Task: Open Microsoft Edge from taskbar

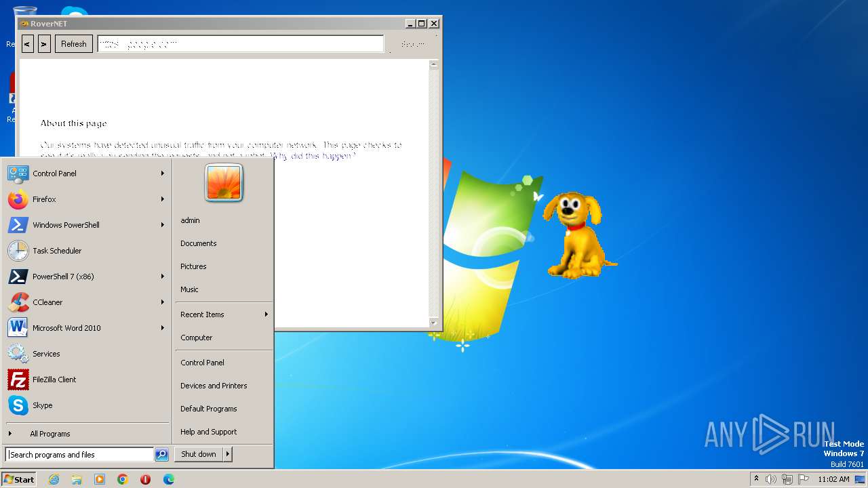Action: [169, 479]
